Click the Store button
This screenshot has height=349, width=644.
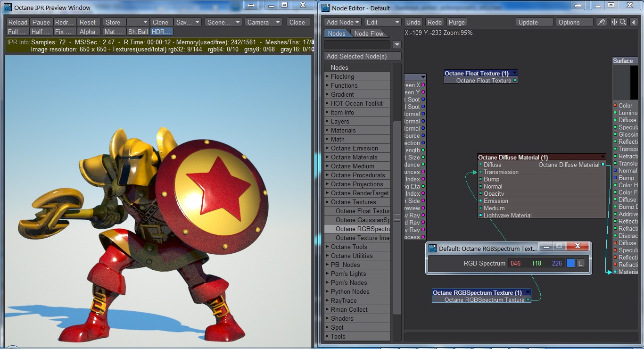point(113,22)
